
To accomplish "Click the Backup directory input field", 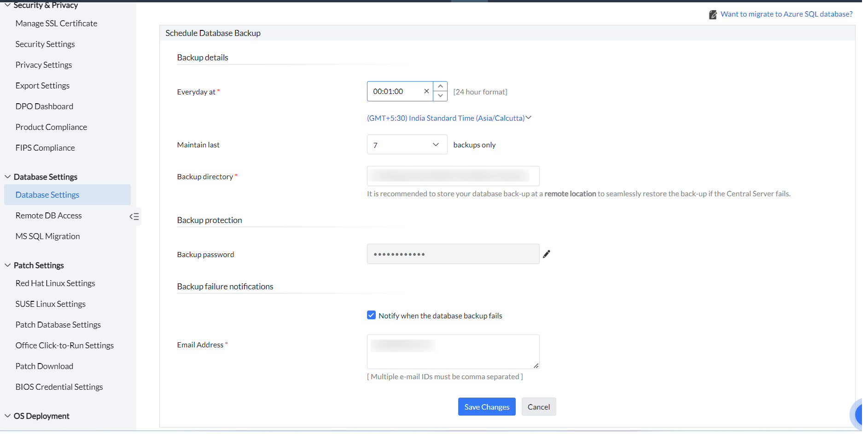I will click(453, 176).
